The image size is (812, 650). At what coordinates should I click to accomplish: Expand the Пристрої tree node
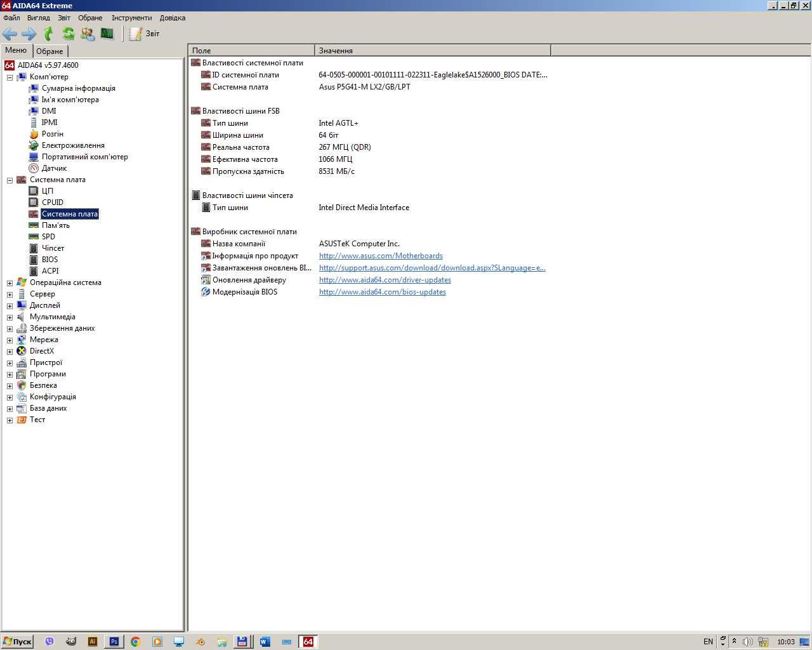click(10, 363)
